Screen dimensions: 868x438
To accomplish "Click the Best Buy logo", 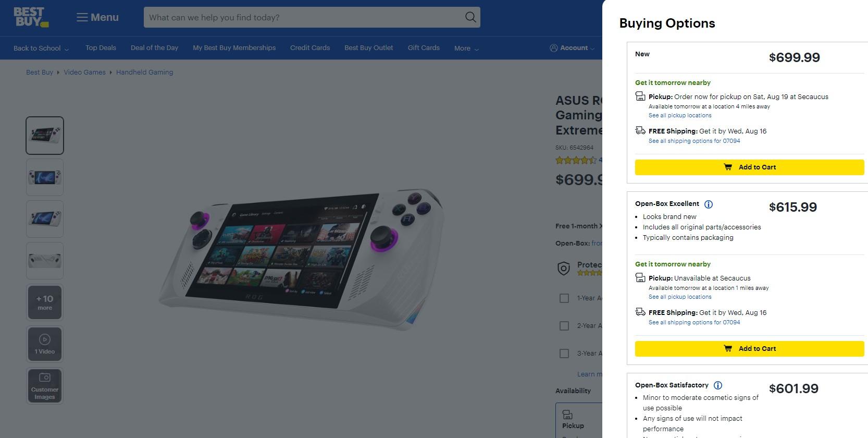I will [31, 17].
